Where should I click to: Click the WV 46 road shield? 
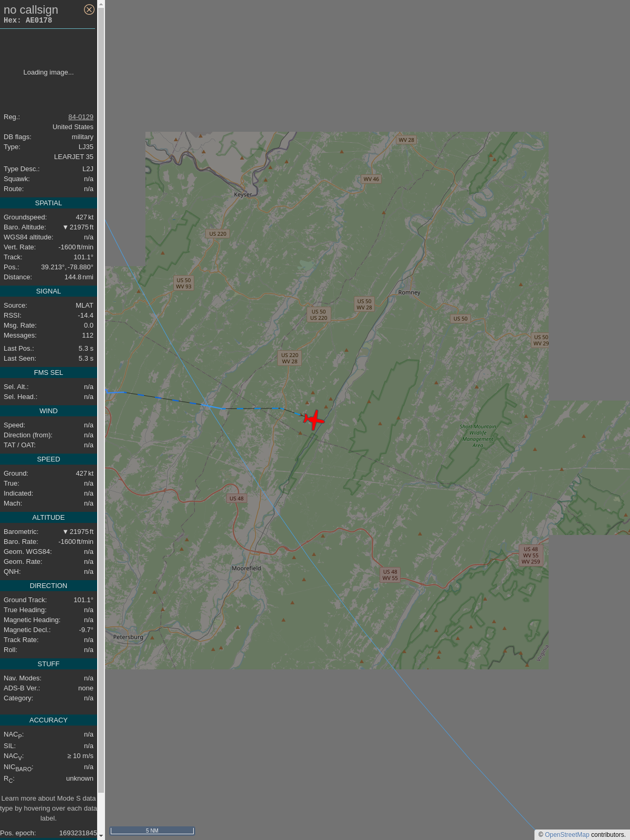(x=371, y=179)
